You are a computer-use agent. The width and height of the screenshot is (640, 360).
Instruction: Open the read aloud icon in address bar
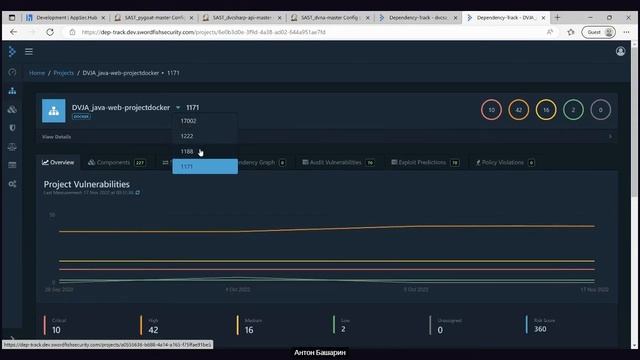tap(550, 32)
